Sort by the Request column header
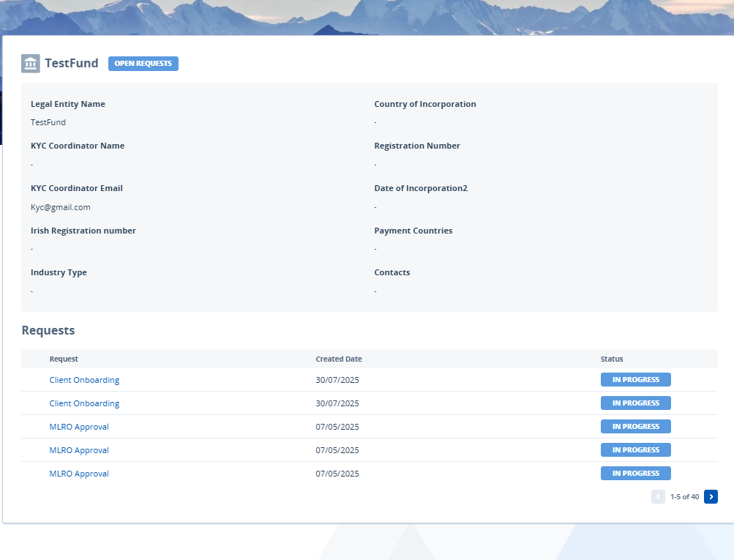This screenshot has height=560, width=734. point(64,359)
